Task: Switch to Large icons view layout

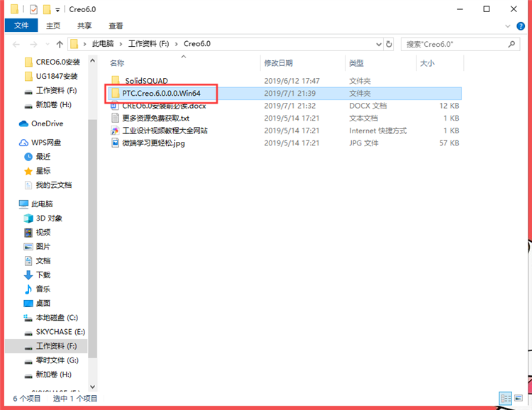Action: pyautogui.click(x=519, y=398)
